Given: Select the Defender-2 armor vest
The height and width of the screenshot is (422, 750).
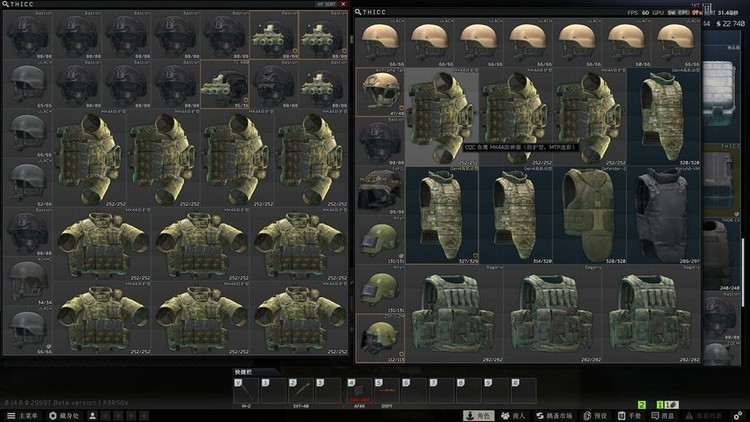Looking at the screenshot, I should coord(590,215).
